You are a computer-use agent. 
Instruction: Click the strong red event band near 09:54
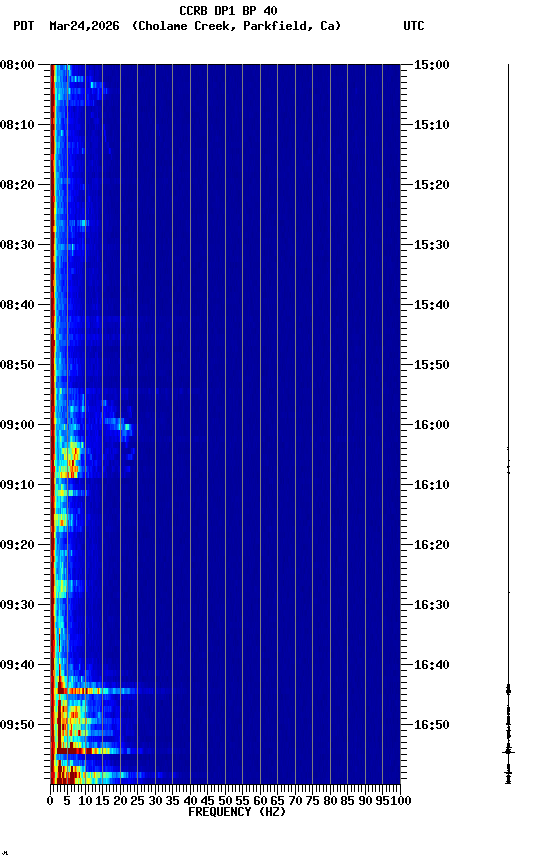click(x=88, y=751)
